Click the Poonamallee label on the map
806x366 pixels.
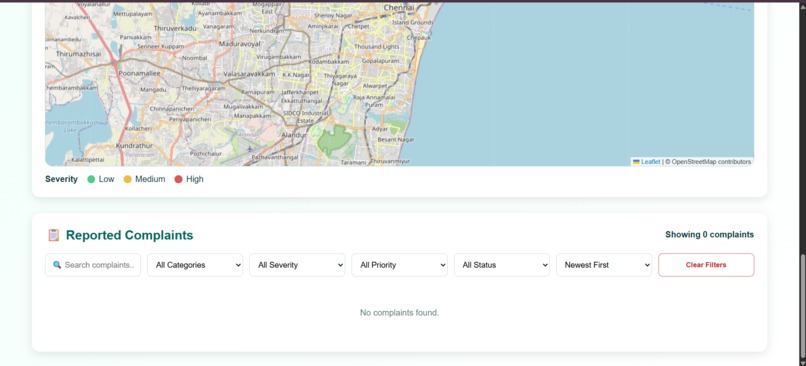139,74
